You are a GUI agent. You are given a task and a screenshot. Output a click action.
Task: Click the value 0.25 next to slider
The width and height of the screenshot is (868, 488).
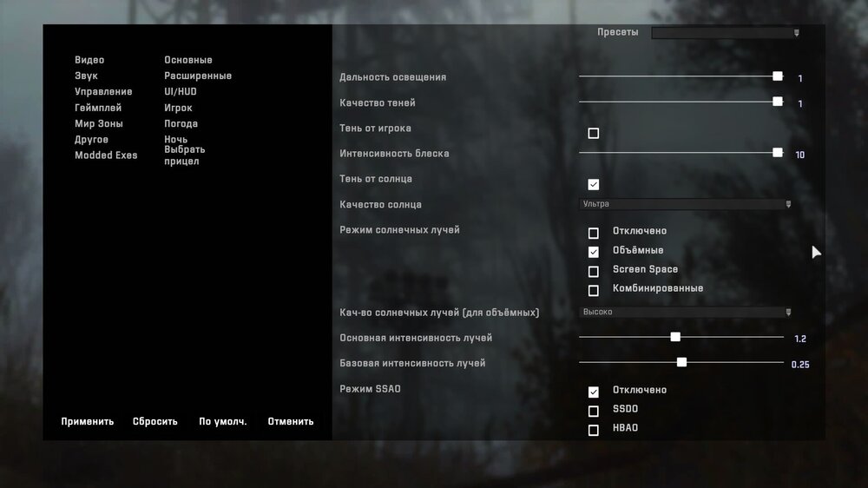click(x=800, y=365)
